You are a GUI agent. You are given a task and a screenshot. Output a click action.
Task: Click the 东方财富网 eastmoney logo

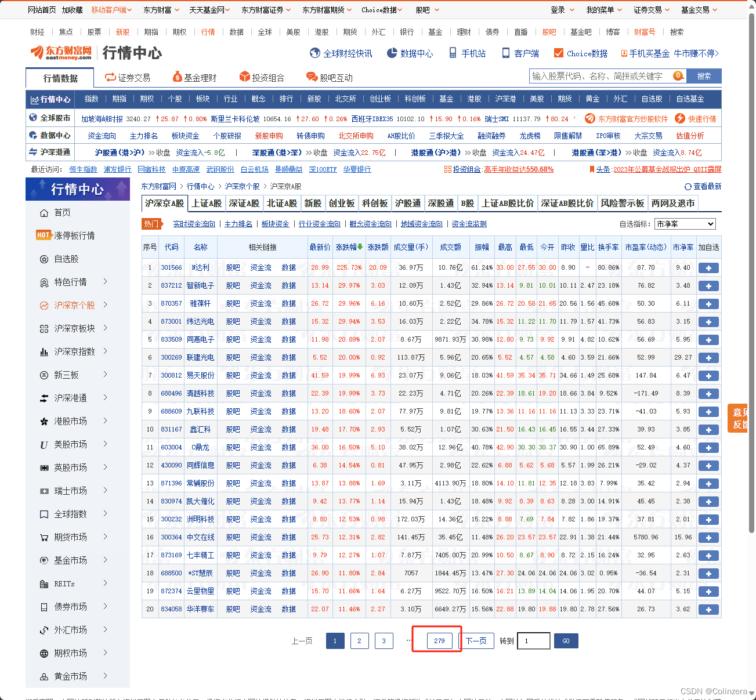point(61,53)
